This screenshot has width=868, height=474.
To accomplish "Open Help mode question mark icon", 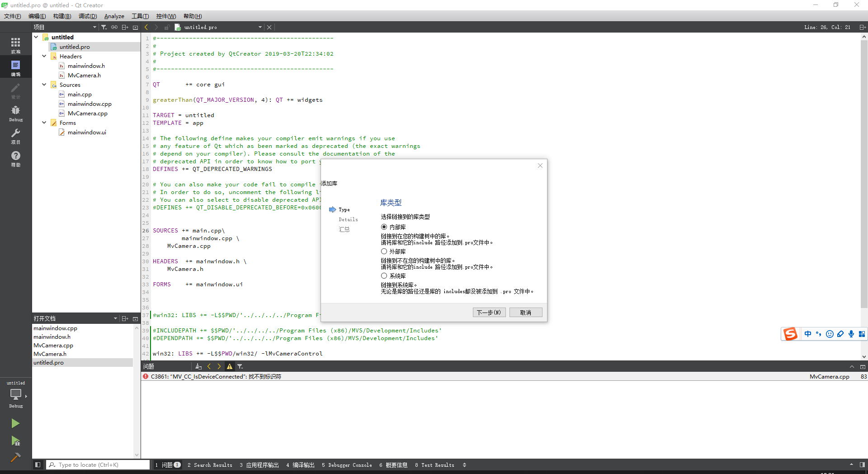I will (16, 158).
